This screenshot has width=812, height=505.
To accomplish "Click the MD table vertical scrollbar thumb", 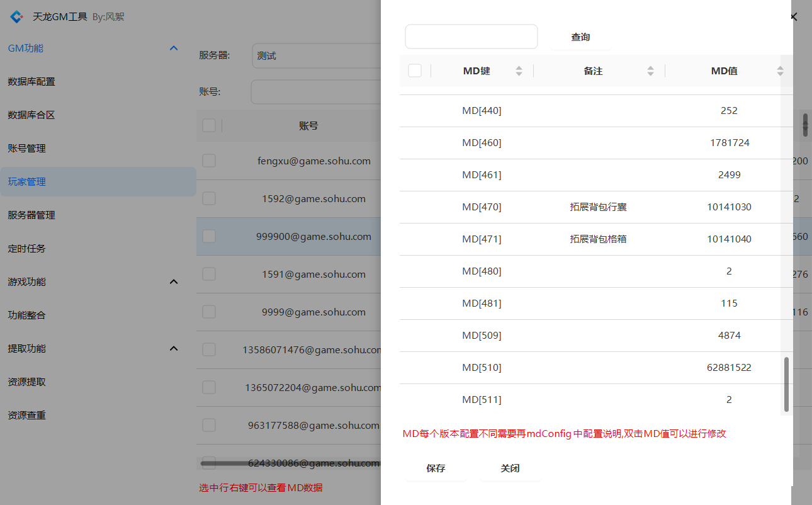I will [786, 384].
